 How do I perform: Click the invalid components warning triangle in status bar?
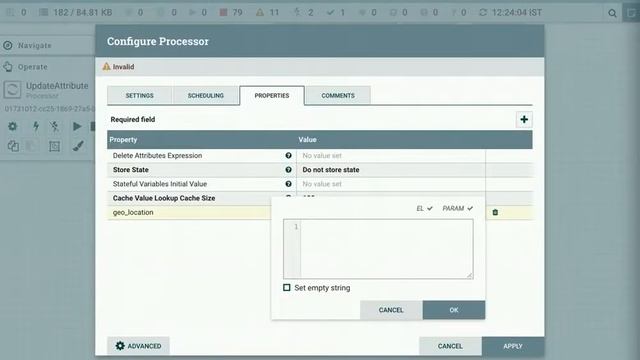click(260, 13)
